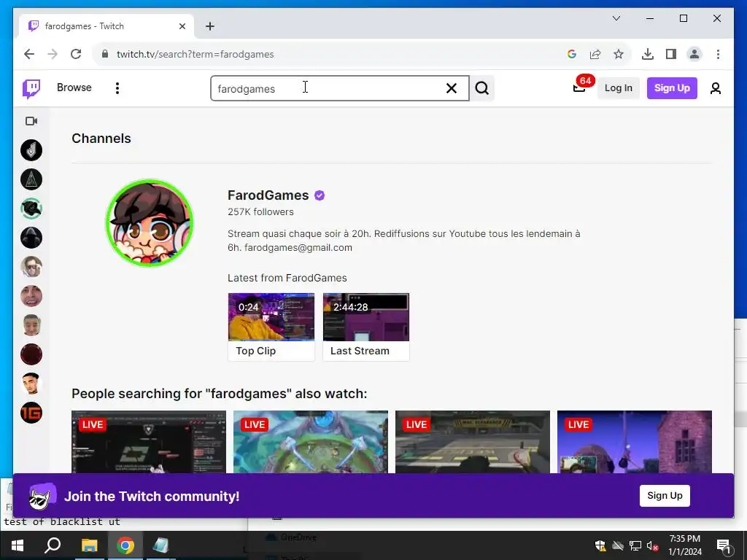Open the Windows Start menu
The image size is (747, 560).
pyautogui.click(x=18, y=545)
